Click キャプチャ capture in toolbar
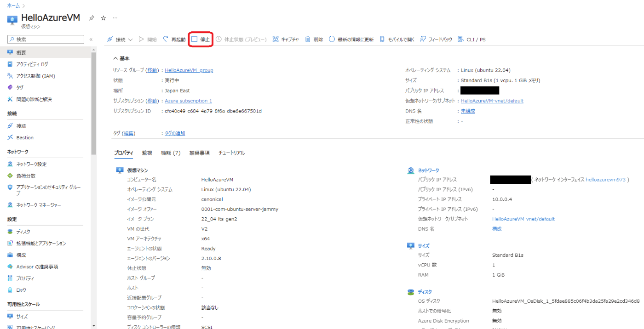This screenshot has height=329, width=644. pos(286,40)
